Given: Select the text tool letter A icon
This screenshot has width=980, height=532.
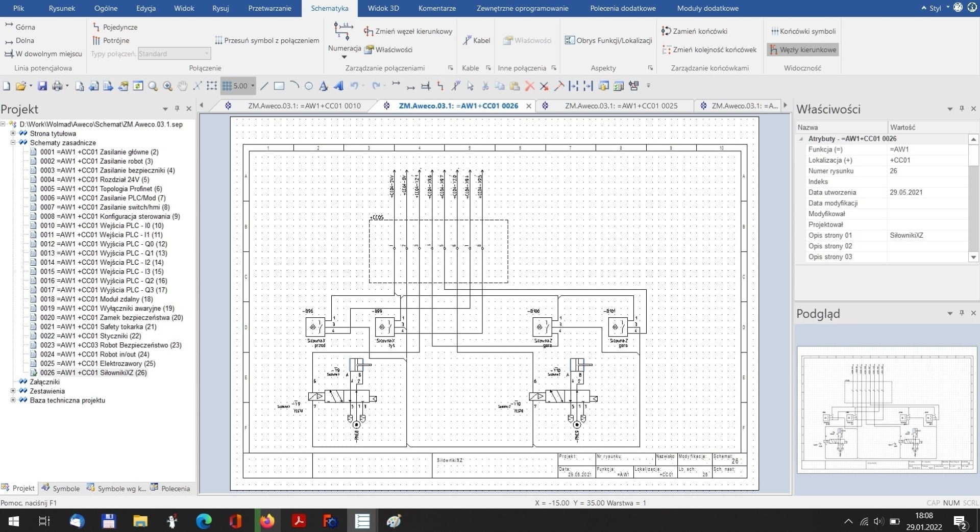Looking at the screenshot, I should pos(323,86).
